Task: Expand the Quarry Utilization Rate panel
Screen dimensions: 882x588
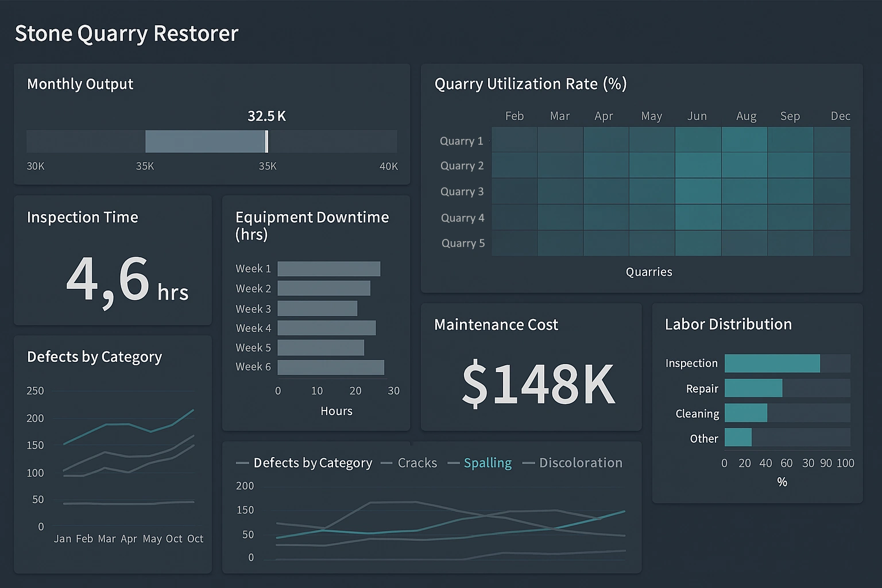Action: [531, 84]
